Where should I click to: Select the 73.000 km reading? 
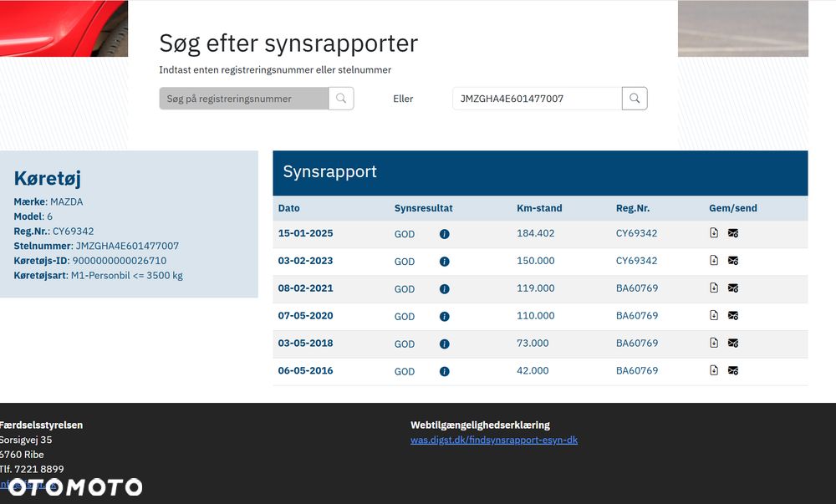click(533, 344)
